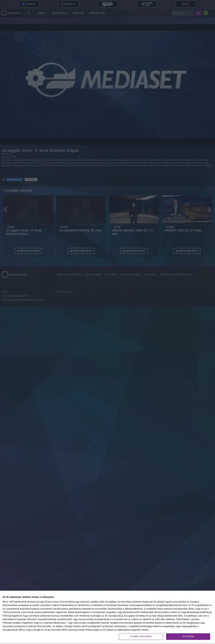Viewport: 215px width, 644px height.
Task: Open the TV menu
Action: tap(29, 13)
